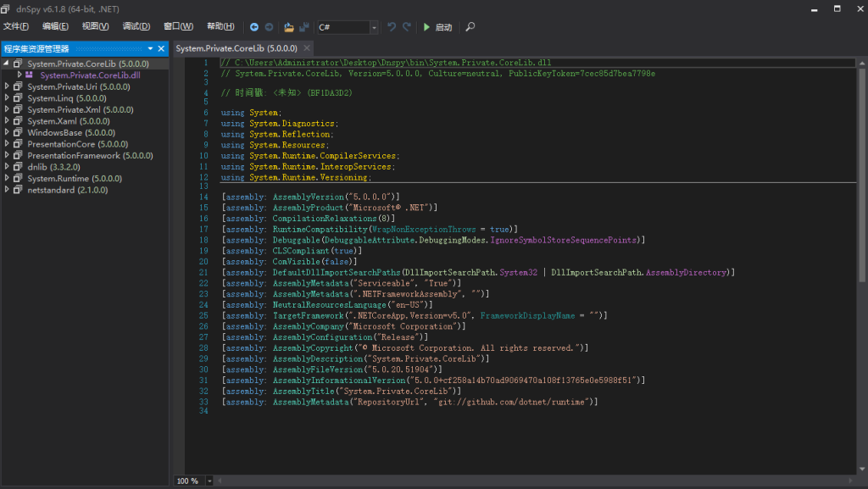Expand the dnlib assembly node
Screen dimensions: 868x489
click(7, 167)
